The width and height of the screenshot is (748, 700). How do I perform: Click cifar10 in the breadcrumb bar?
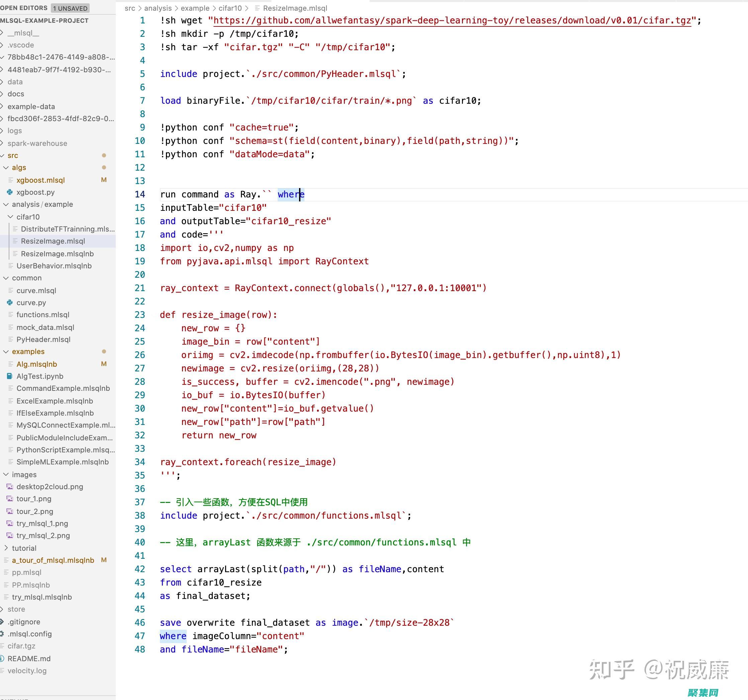point(230,8)
